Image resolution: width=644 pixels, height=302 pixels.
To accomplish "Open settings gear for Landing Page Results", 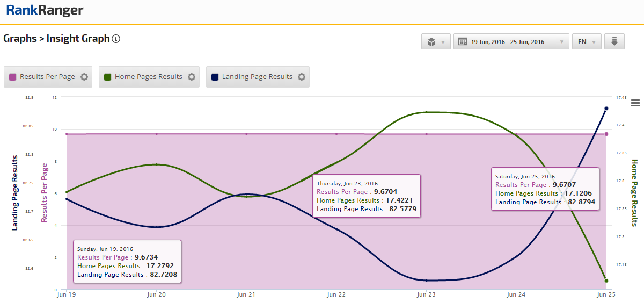I will coord(302,77).
